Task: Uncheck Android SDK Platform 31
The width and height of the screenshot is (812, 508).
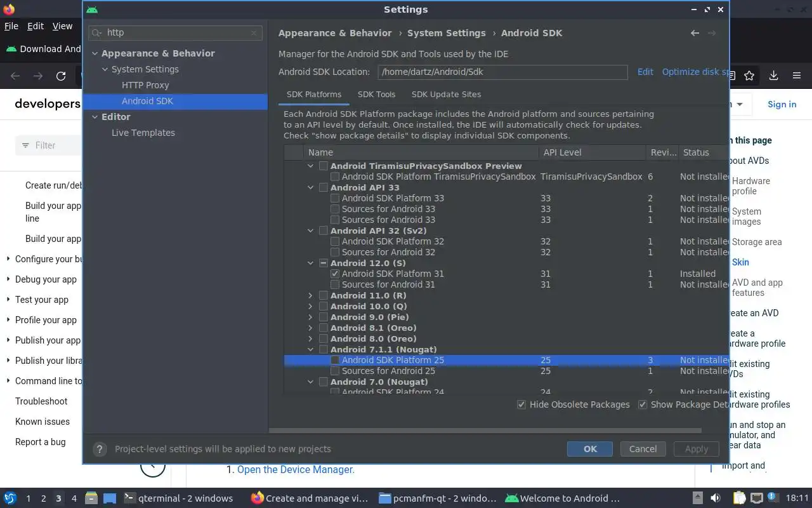Action: (335, 274)
